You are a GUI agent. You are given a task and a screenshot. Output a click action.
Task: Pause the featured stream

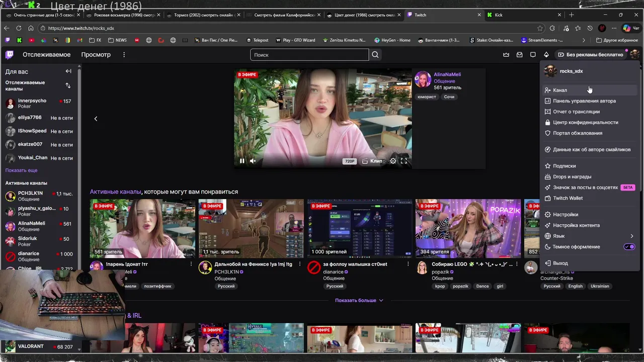click(x=242, y=161)
